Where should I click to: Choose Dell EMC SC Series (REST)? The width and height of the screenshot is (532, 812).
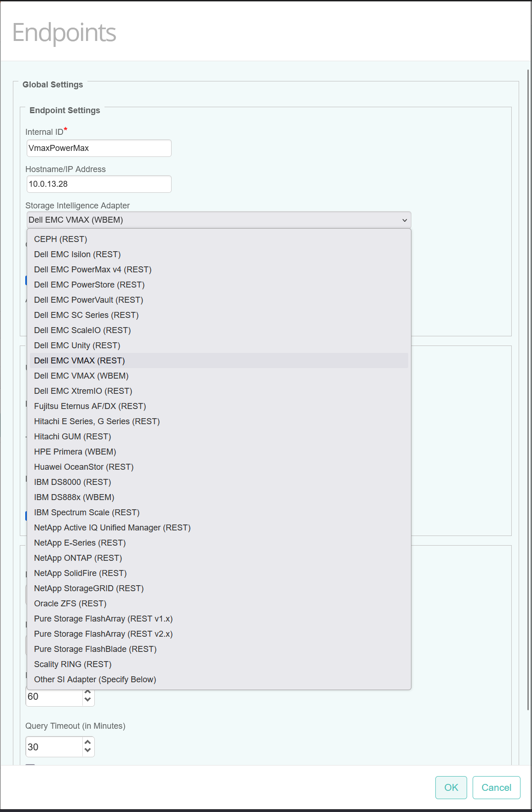[219, 315]
